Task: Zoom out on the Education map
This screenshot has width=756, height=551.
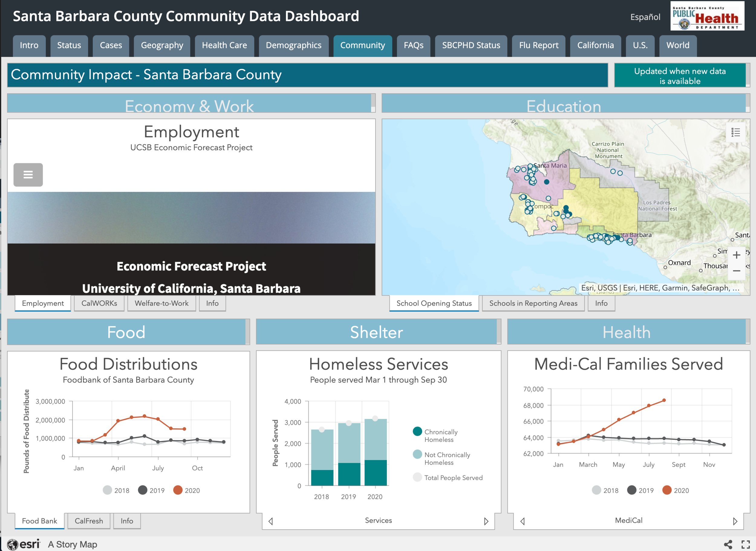Action: coord(736,271)
